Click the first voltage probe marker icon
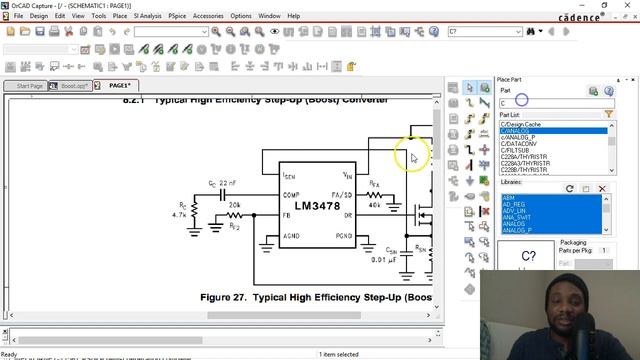Viewport: 640px width, 360px height. 143,49
